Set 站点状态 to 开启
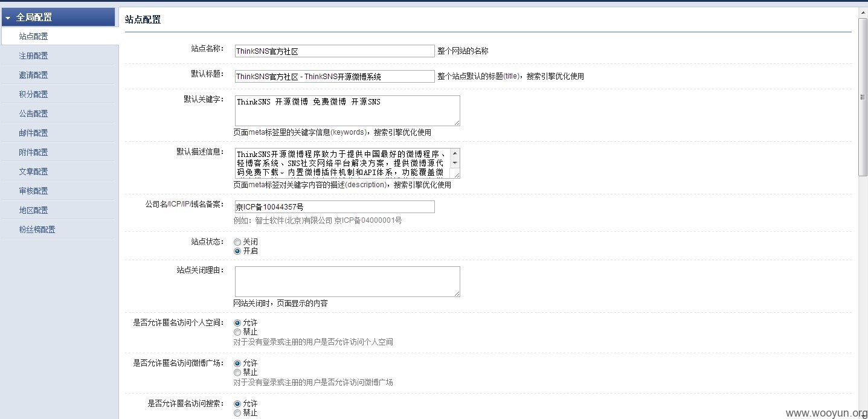 [x=237, y=251]
